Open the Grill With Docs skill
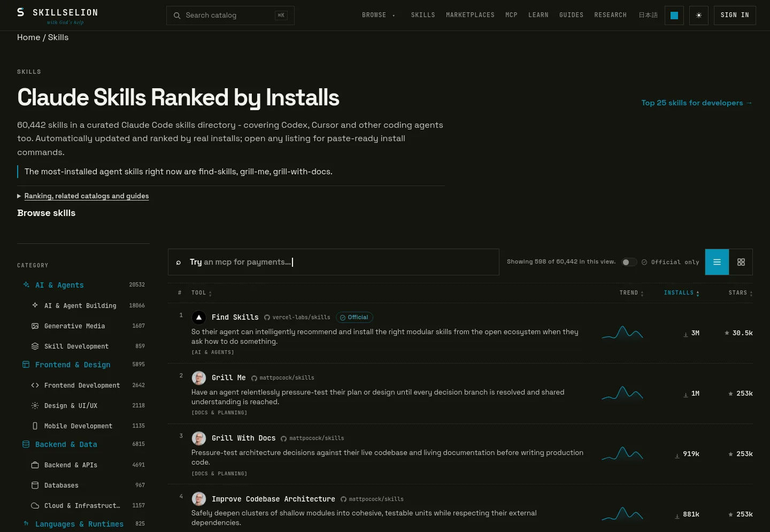This screenshot has height=532, width=770. 243,438
